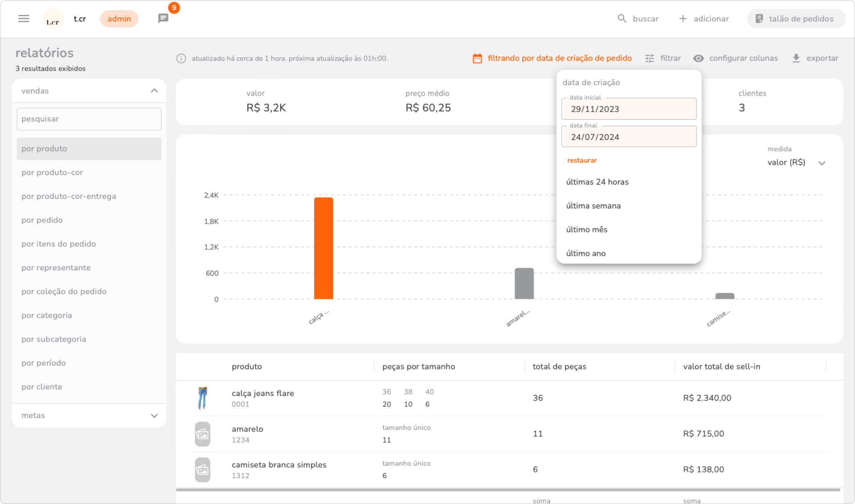
Task: Click the data inicial date field
Action: 629,109
